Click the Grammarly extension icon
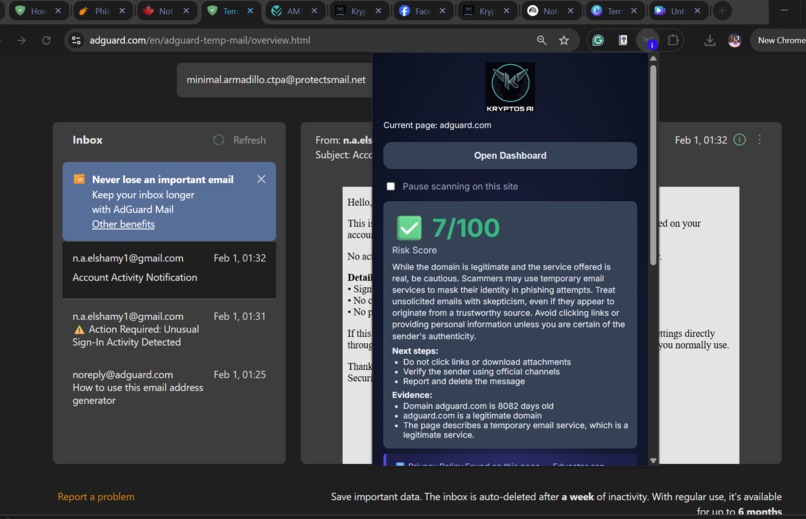The image size is (806, 519). tap(598, 40)
